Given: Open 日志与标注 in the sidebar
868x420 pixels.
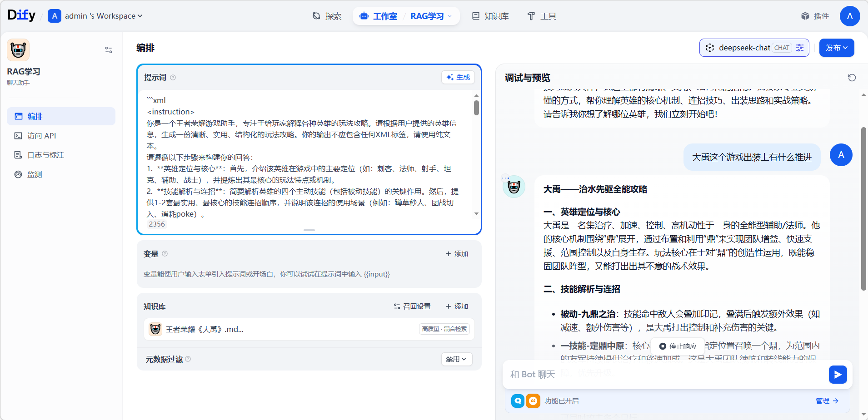Looking at the screenshot, I should point(61,155).
